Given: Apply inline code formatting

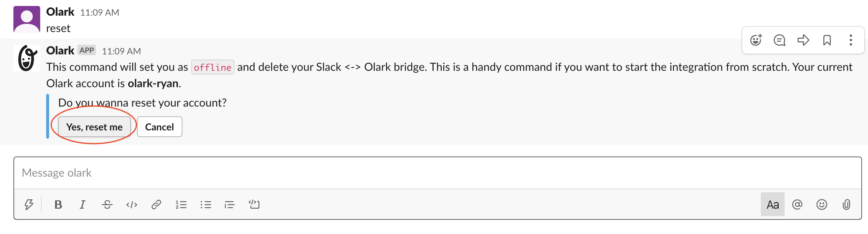Looking at the screenshot, I should (132, 204).
